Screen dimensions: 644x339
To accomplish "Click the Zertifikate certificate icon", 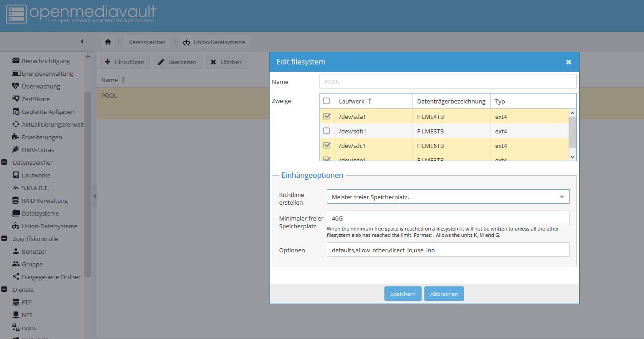I will (16, 98).
